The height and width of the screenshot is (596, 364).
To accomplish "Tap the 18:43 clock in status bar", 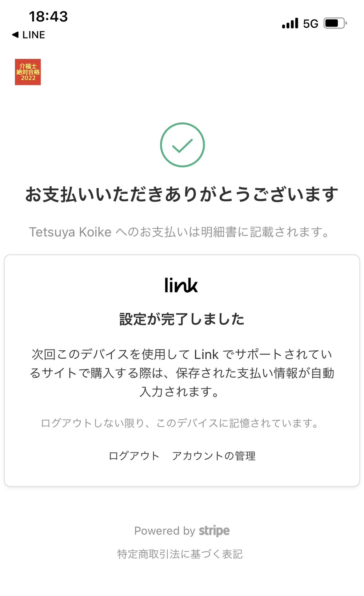I will 48,16.
